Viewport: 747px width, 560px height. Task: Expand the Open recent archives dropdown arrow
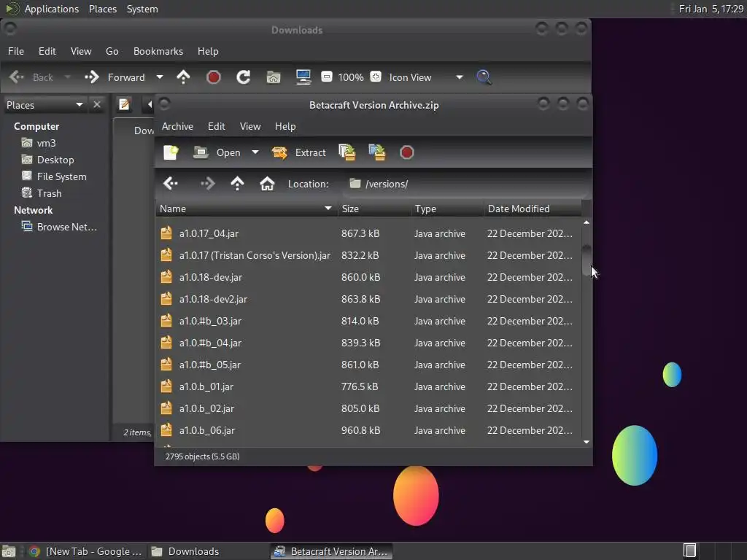255,152
